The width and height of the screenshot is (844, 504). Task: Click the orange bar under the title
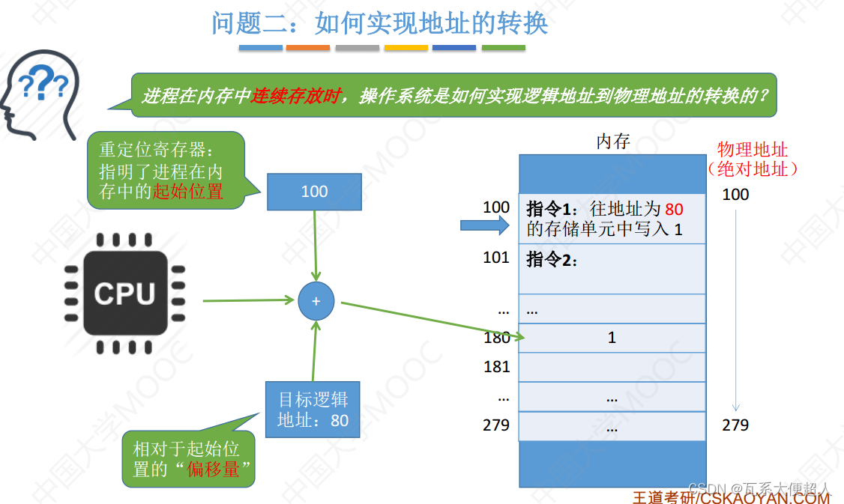[x=309, y=47]
